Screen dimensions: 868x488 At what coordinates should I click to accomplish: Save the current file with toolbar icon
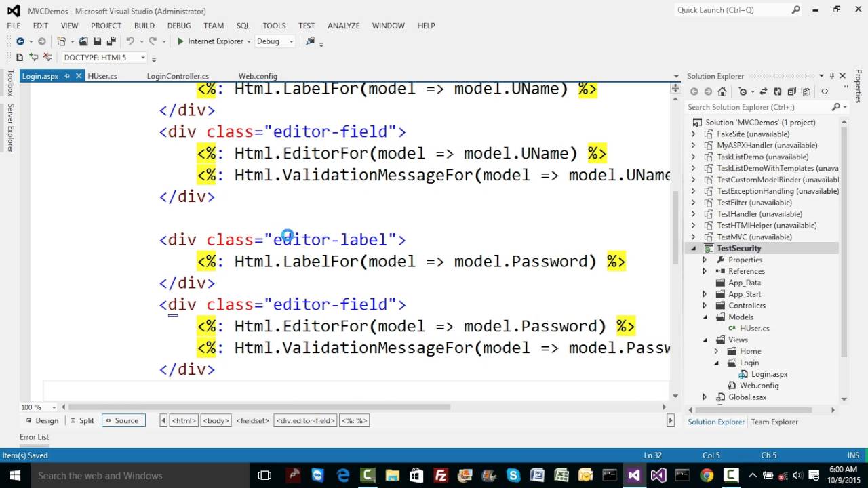coord(97,41)
